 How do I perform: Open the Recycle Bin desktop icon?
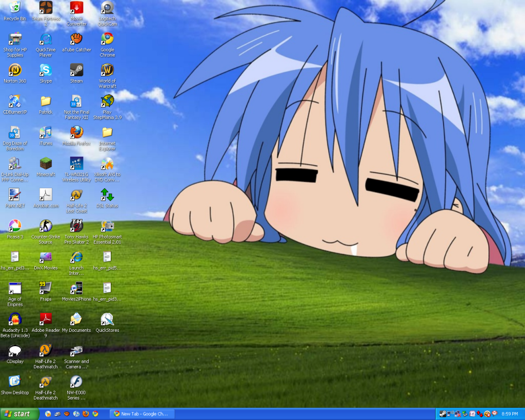[x=15, y=11]
